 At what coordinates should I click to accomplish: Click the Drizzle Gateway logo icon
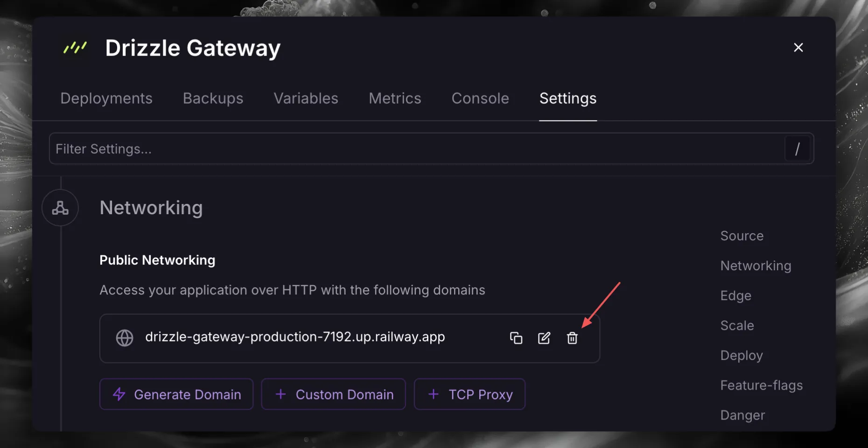(75, 48)
